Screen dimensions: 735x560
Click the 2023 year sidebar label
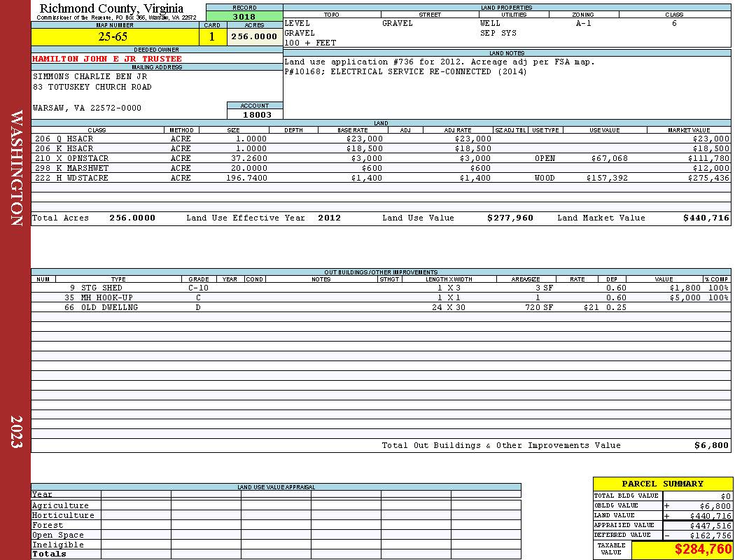pos(16,432)
